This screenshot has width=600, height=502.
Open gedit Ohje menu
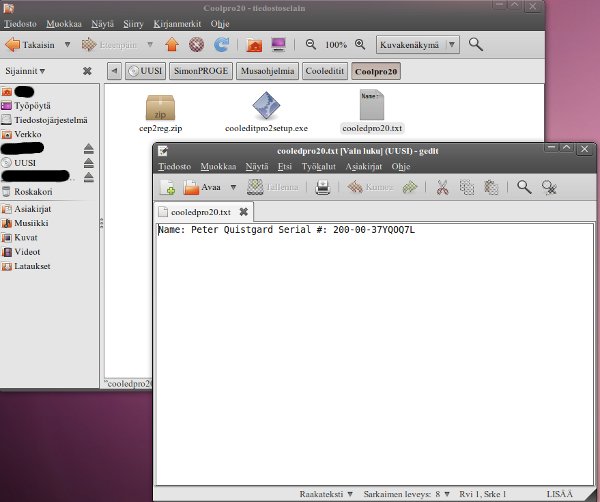[401, 166]
